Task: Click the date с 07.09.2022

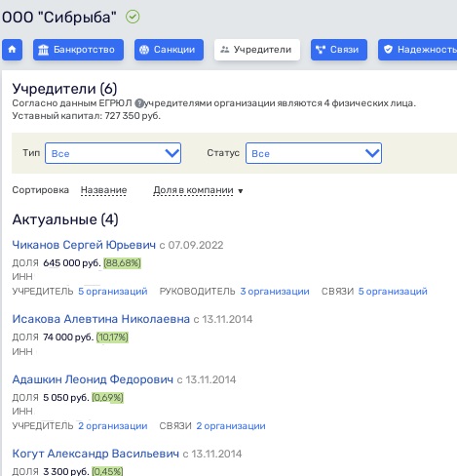Action: click(x=191, y=245)
